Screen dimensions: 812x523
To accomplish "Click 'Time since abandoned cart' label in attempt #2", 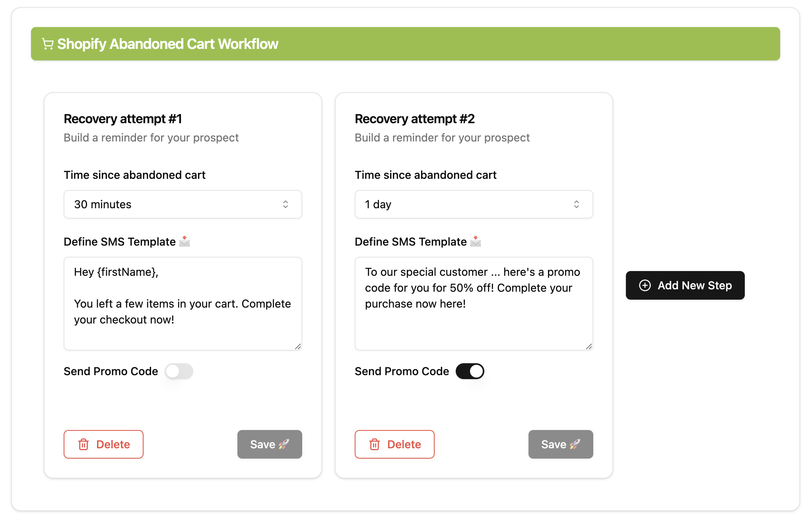I will click(x=425, y=175).
